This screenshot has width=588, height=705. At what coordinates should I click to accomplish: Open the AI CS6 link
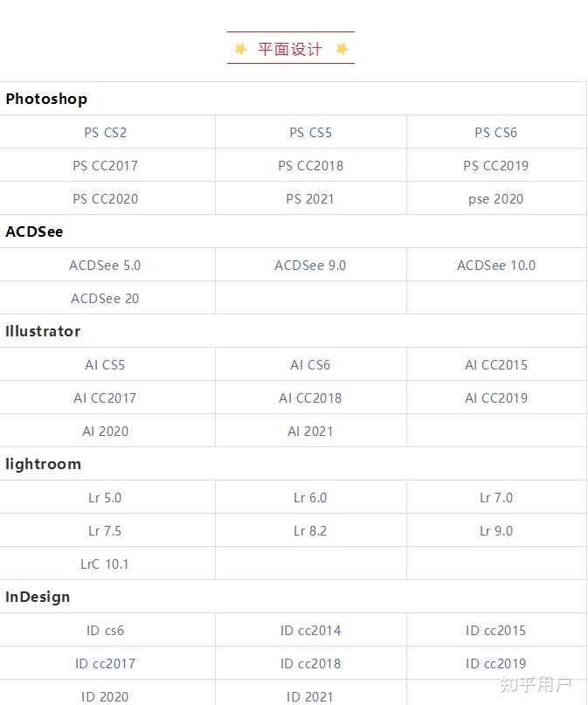(311, 364)
